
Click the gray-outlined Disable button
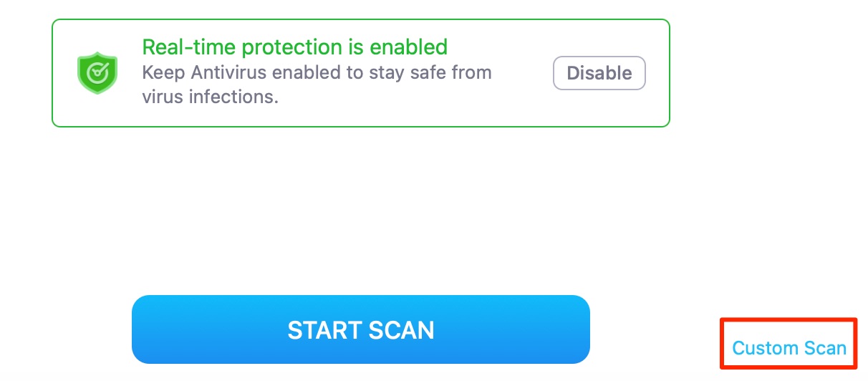tap(599, 73)
